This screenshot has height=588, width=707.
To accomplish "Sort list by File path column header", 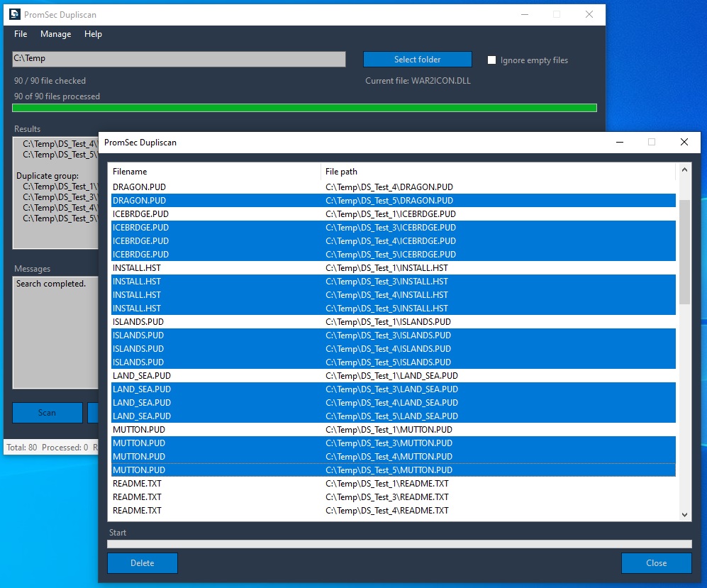I will point(496,172).
